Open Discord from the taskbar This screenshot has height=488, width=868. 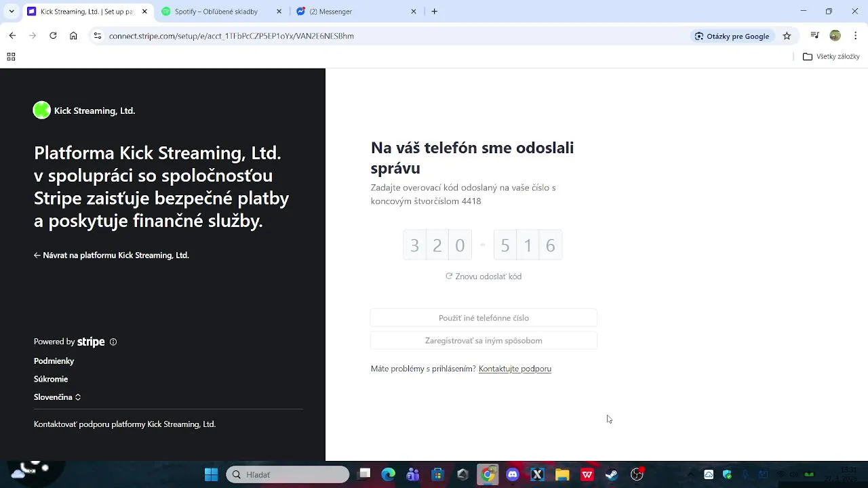[x=513, y=474]
